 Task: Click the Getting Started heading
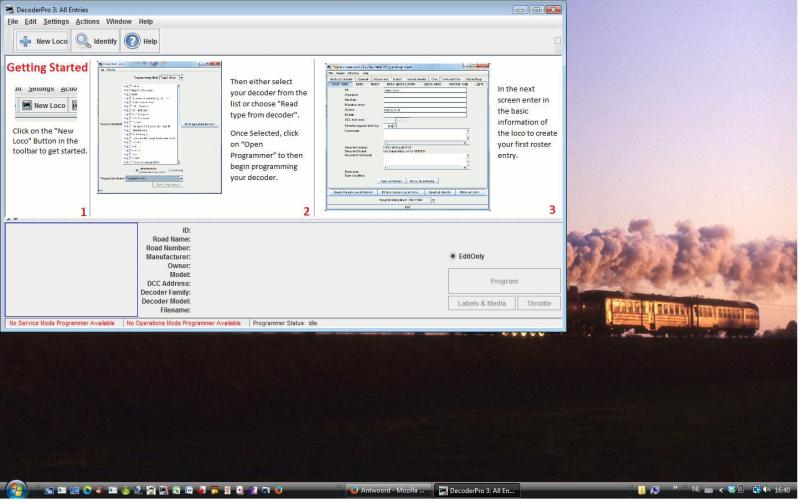[x=47, y=67]
